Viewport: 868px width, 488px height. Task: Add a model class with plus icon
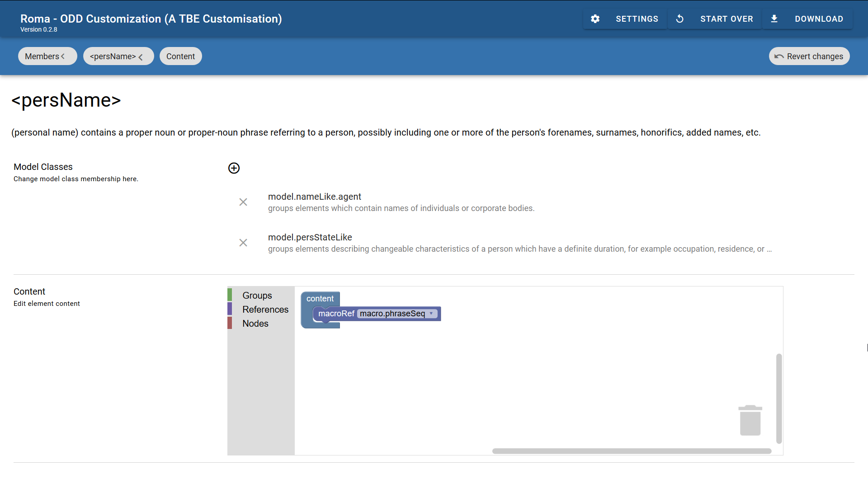pyautogui.click(x=234, y=168)
